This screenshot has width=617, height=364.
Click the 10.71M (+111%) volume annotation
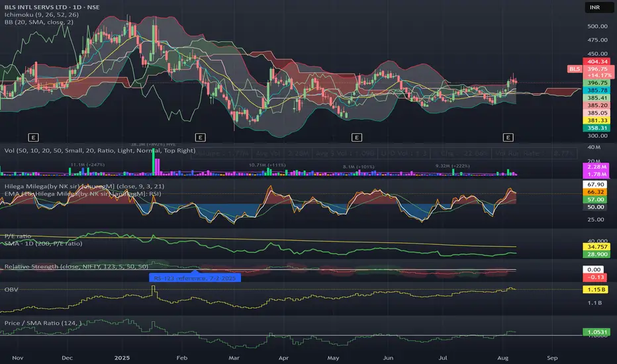point(267,165)
